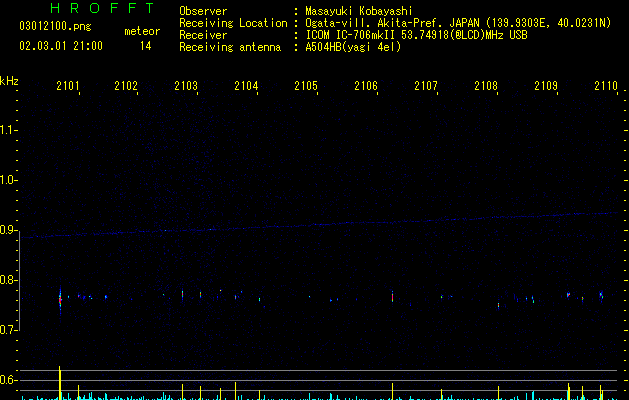Viewport: 629px width, 400px height.
Task: Click the 2101 time marker
Action: coord(68,85)
